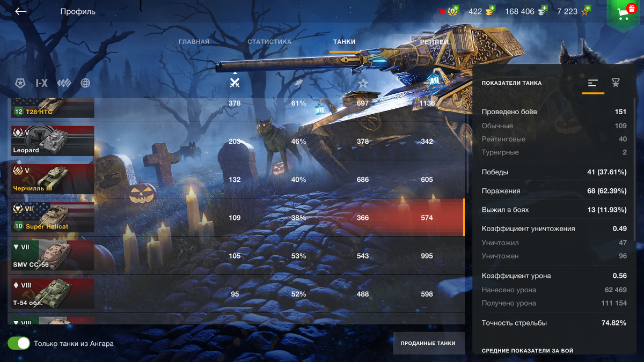Filter tanks by type shield-star icon
This screenshot has width=644, height=362.
(20, 83)
